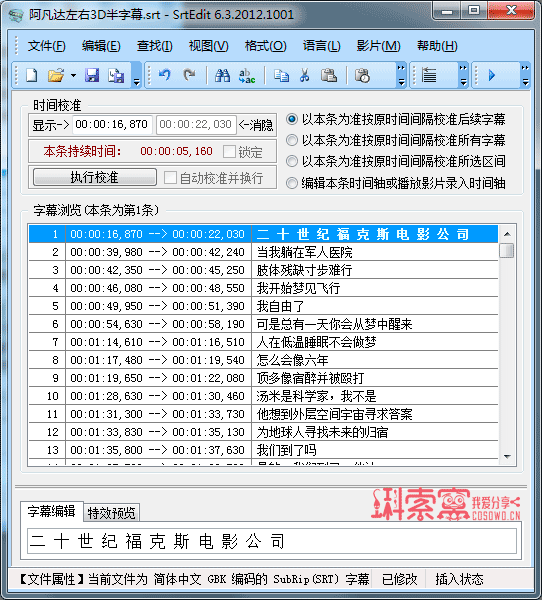
Task: Click the Save floppy disk icon
Action: pyautogui.click(x=92, y=75)
